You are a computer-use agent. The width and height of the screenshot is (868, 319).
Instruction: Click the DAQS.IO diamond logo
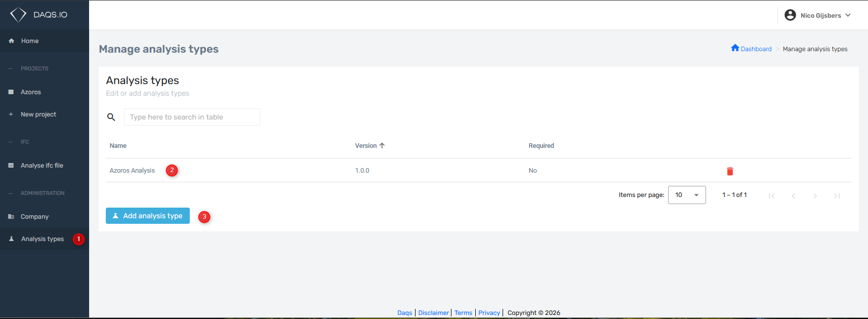pyautogui.click(x=18, y=15)
